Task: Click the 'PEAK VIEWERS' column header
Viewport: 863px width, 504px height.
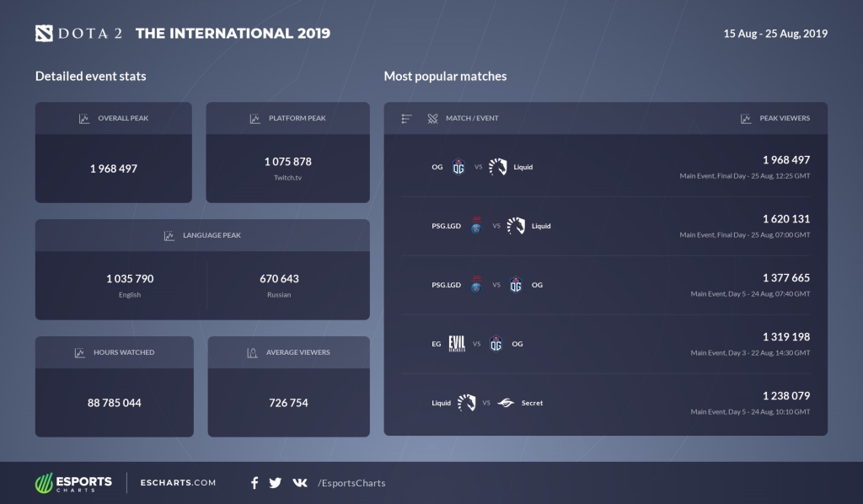Action: pyautogui.click(x=785, y=118)
